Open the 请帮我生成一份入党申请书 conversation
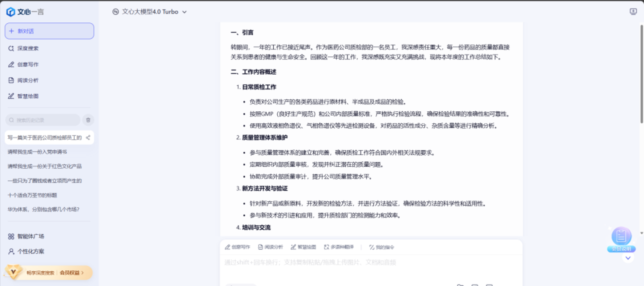 37,152
